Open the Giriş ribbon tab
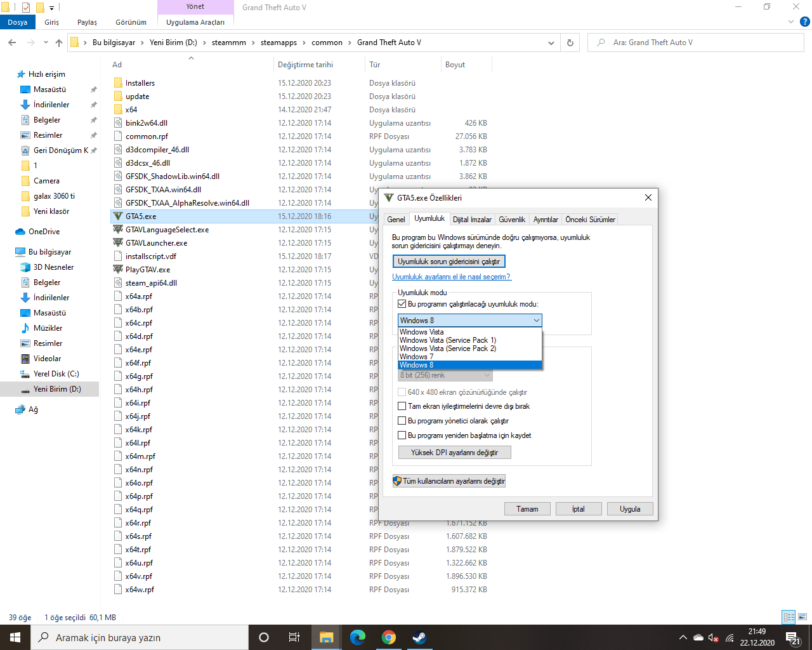This screenshot has width=812, height=650. point(52,22)
